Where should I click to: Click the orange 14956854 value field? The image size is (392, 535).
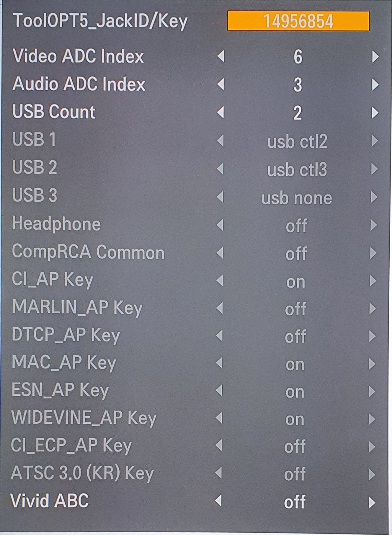tap(298, 21)
